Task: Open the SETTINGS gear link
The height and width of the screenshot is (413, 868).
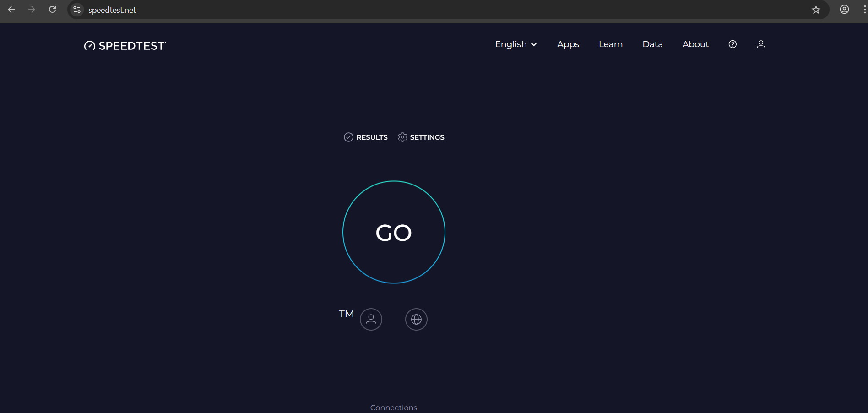Action: click(421, 137)
